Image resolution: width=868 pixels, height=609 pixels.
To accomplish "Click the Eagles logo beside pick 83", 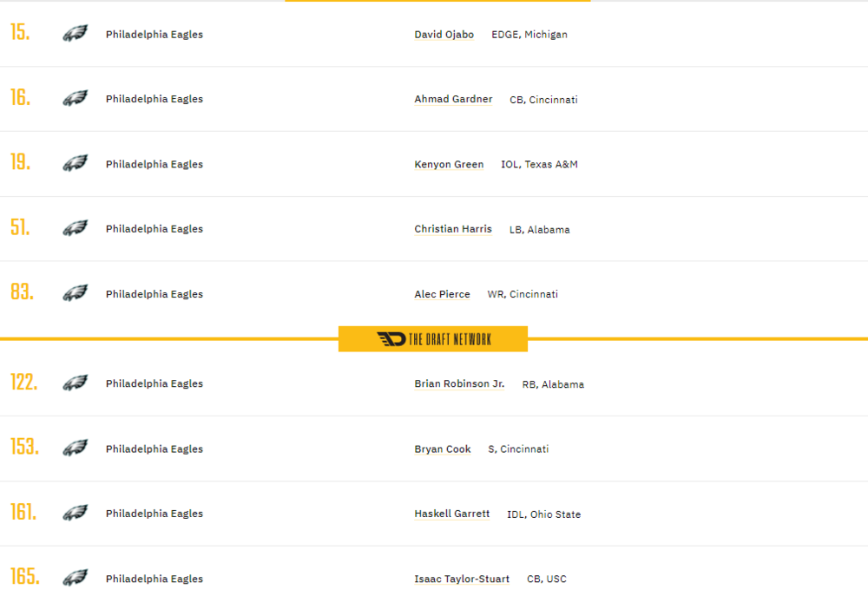I will [x=76, y=293].
